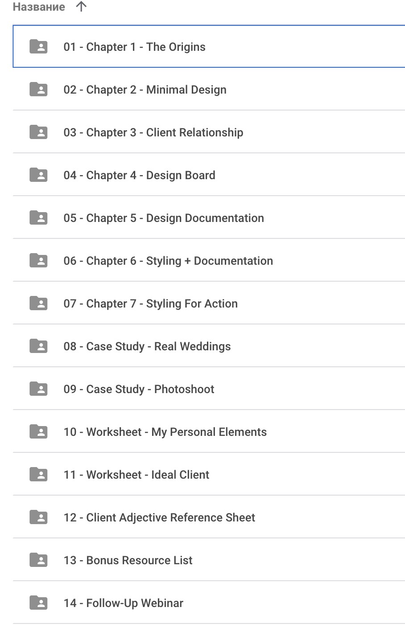Screen dimensions: 405x640
Task: Select the folder icon for Design Documentation
Action: tap(38, 218)
